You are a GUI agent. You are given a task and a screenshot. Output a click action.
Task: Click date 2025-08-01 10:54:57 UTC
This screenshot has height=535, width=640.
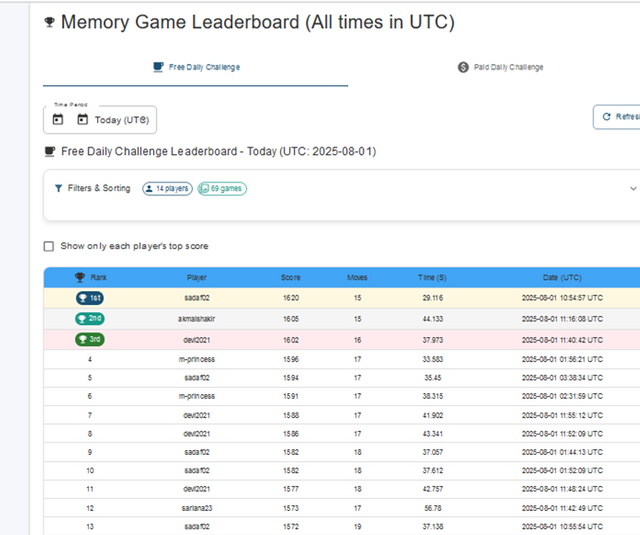click(562, 298)
